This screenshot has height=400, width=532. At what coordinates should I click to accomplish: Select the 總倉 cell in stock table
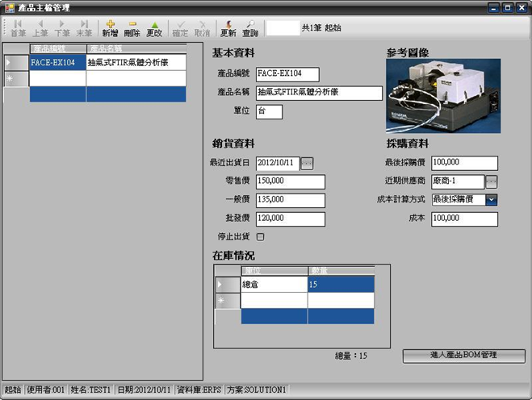point(274,284)
